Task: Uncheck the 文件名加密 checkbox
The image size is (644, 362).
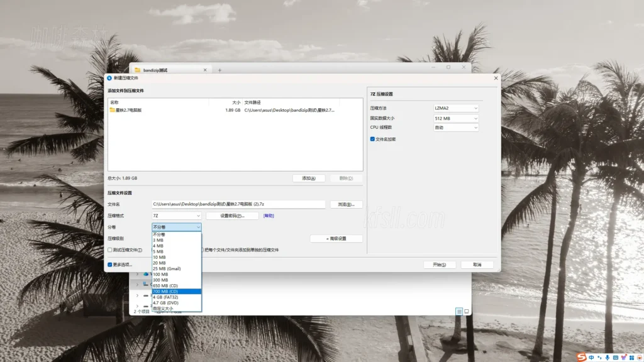Action: [372, 139]
